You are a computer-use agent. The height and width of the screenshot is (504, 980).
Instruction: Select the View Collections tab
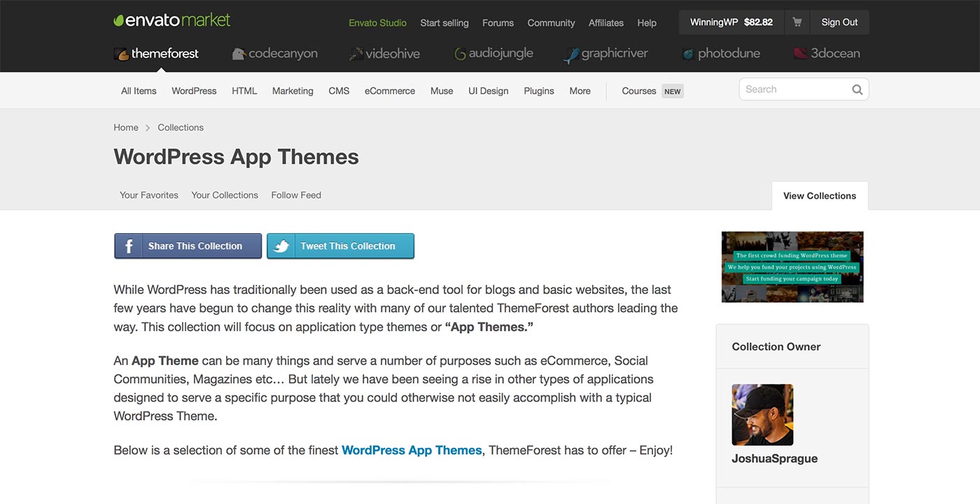click(820, 196)
